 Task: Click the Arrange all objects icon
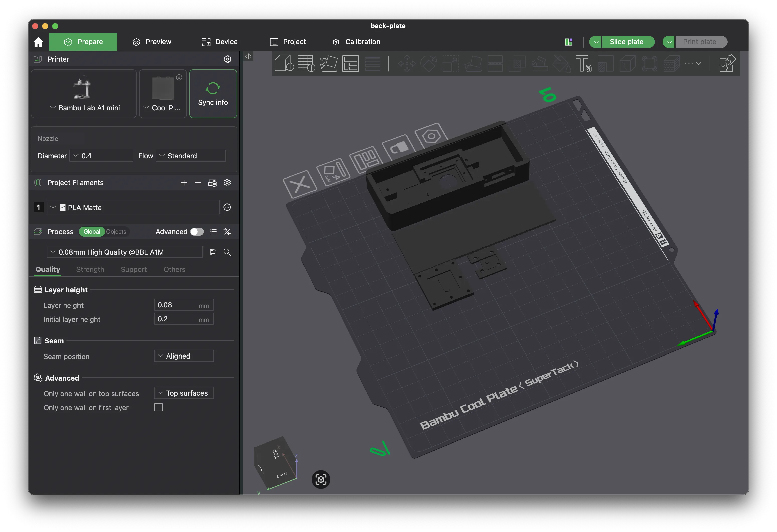350,63
